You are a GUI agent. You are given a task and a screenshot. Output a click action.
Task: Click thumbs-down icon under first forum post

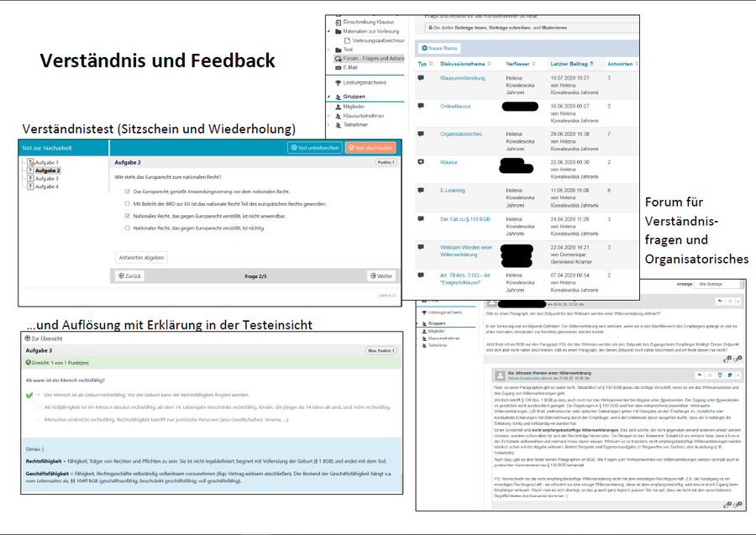pyautogui.click(x=738, y=359)
